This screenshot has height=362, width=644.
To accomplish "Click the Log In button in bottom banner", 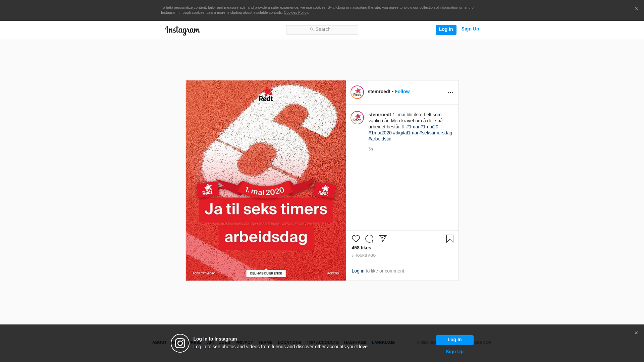I will (x=455, y=340).
